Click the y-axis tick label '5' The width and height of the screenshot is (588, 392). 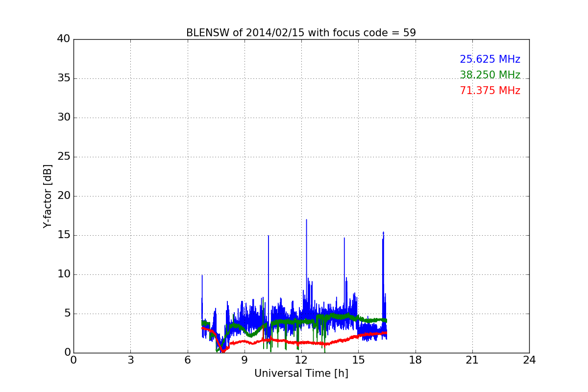67,314
